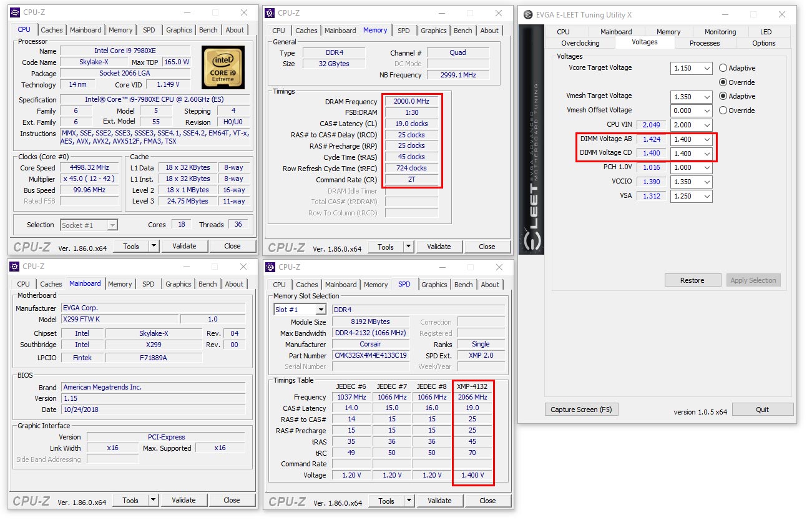Screen dimensions: 812x520
Task: Click Validate in CPU-Z processor window
Action: [x=184, y=246]
